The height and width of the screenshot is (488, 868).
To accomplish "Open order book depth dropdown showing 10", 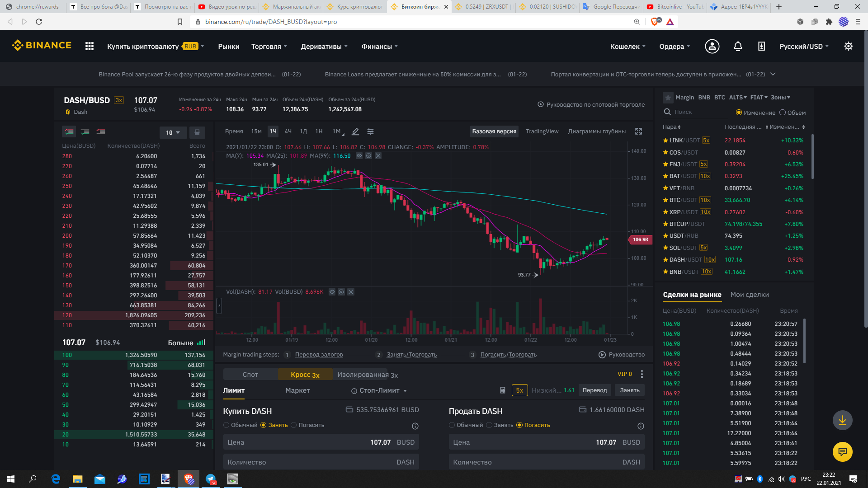I will point(173,132).
